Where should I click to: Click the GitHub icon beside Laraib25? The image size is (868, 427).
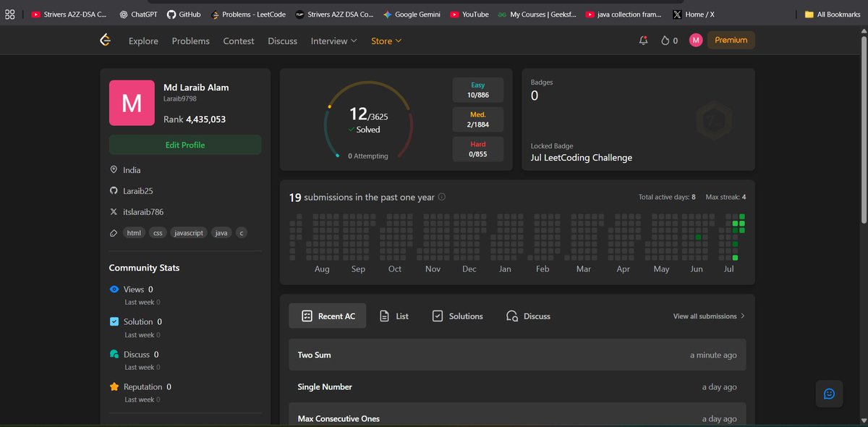114,191
